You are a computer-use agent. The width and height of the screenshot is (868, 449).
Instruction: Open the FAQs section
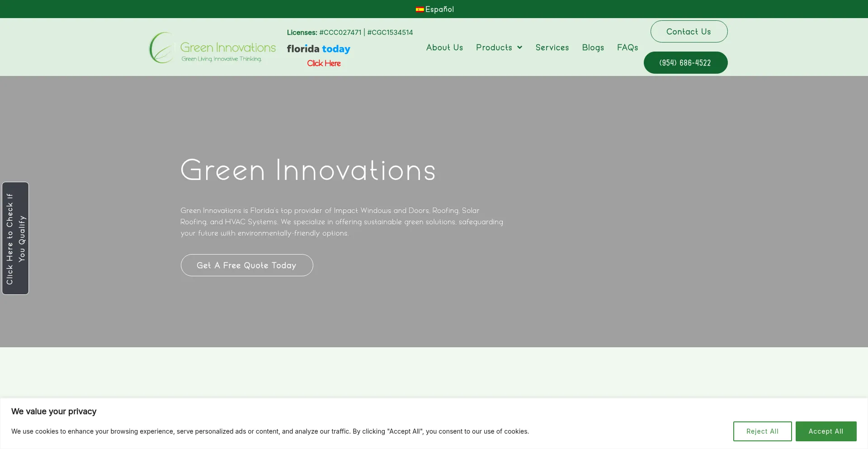click(x=627, y=47)
